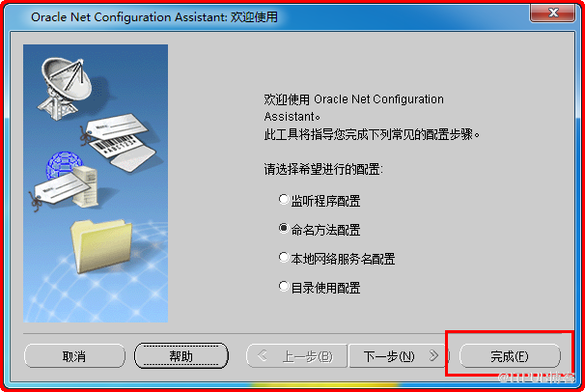Click the yellow folder graphic
585x392 pixels.
[x=101, y=246]
